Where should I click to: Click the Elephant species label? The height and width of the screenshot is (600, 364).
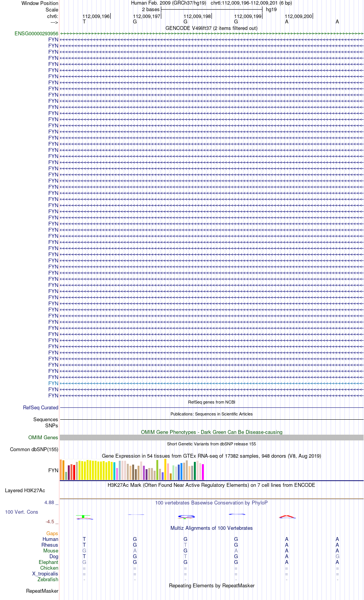[x=49, y=562]
